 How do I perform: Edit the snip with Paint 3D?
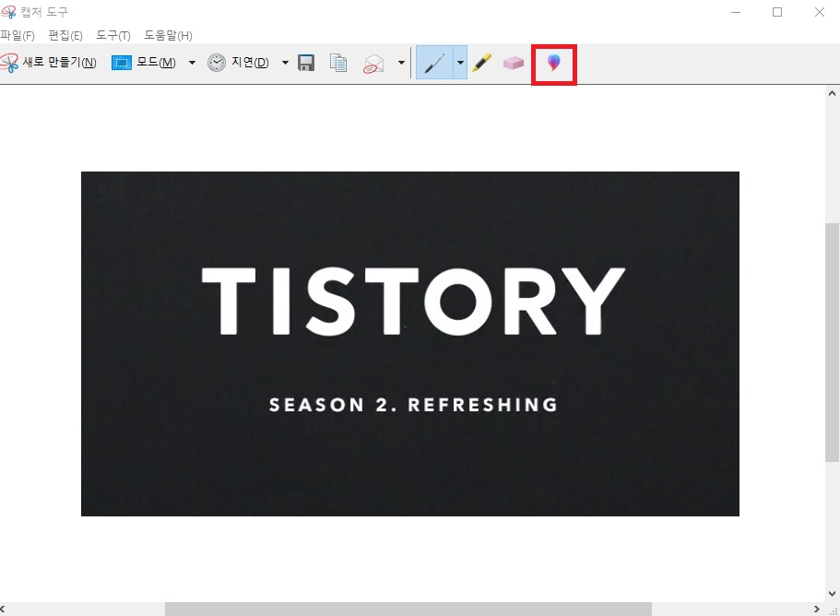[x=554, y=64]
